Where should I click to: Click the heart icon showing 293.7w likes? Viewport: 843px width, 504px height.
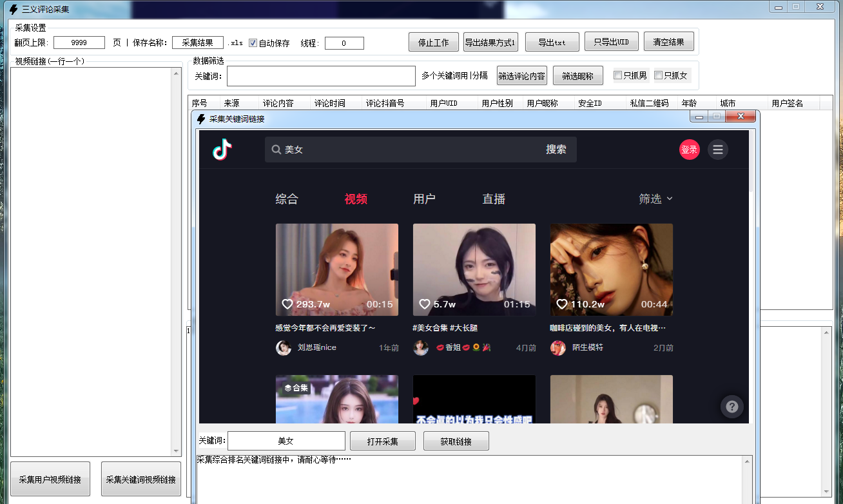pyautogui.click(x=287, y=303)
